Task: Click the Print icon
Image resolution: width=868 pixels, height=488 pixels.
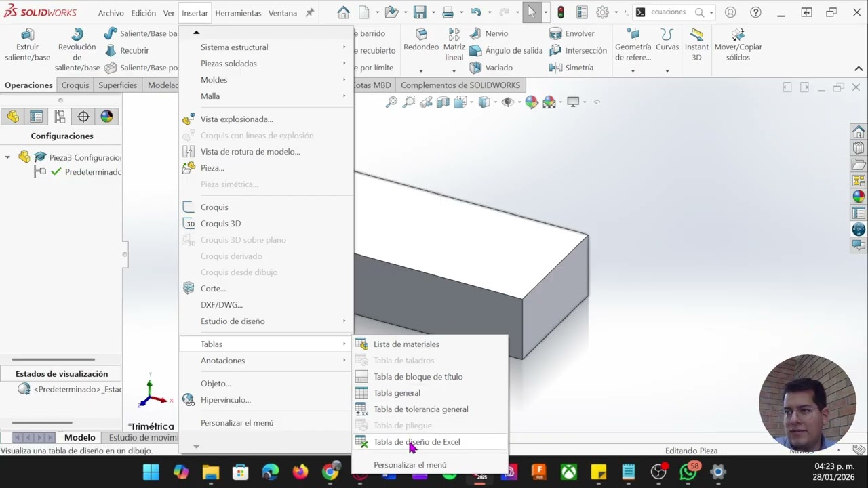Action: pyautogui.click(x=448, y=12)
